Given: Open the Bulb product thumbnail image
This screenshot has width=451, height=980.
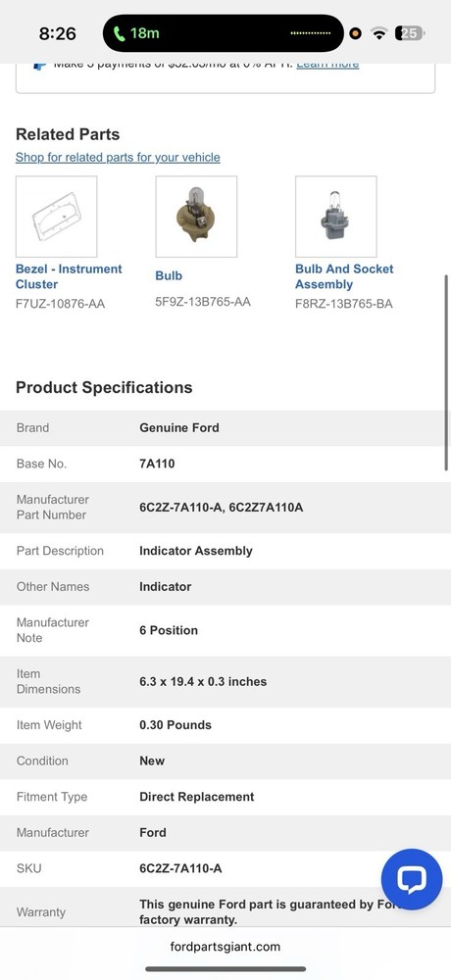Looking at the screenshot, I should (x=196, y=217).
